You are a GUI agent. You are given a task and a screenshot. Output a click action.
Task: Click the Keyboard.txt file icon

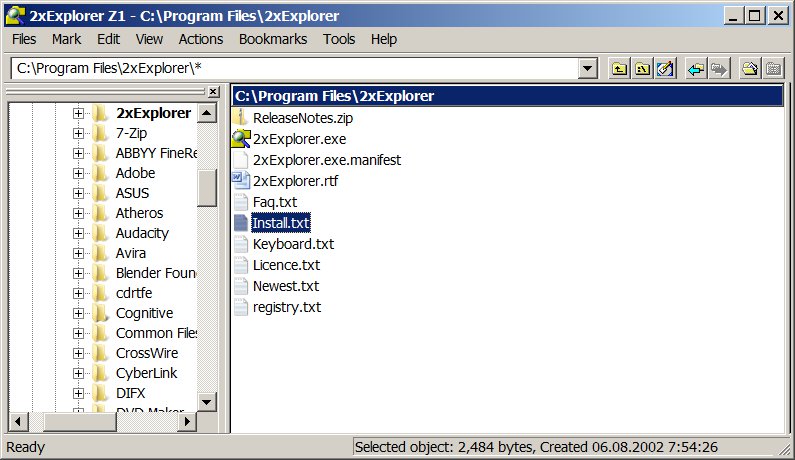[241, 244]
